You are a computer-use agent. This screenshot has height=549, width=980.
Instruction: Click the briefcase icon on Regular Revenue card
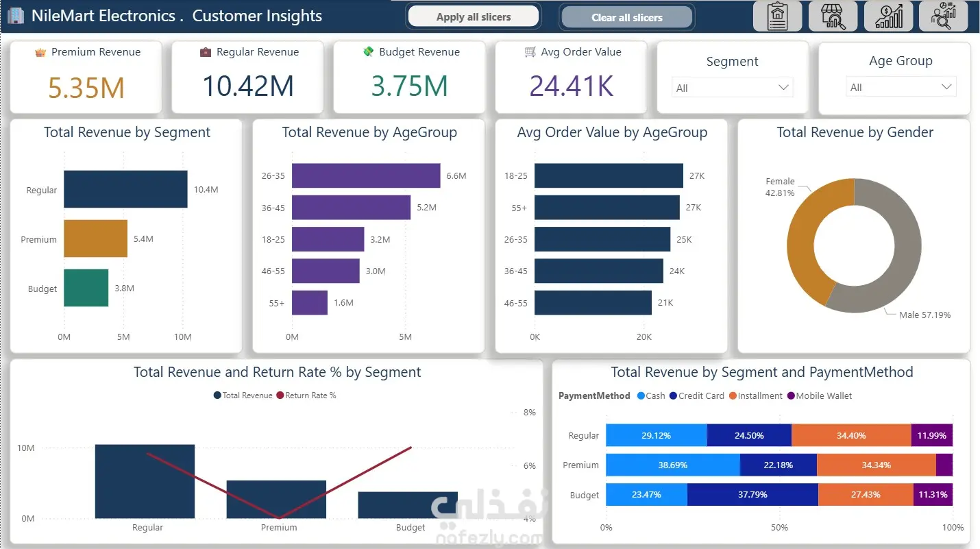point(206,52)
